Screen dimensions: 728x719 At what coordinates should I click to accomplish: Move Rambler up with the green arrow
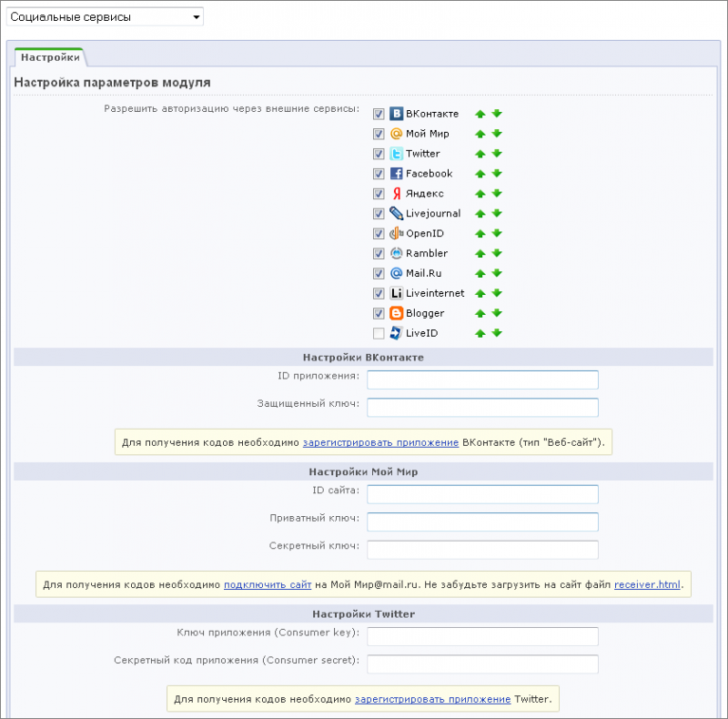480,254
